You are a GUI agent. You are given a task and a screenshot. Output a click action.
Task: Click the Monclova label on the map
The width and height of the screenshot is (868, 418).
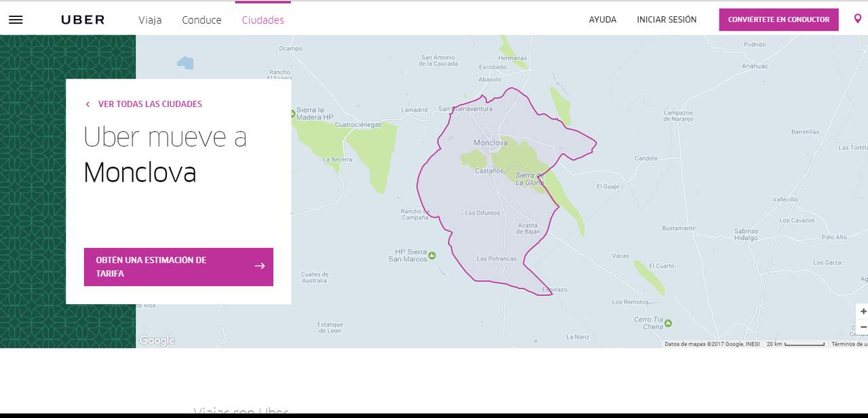(x=490, y=143)
